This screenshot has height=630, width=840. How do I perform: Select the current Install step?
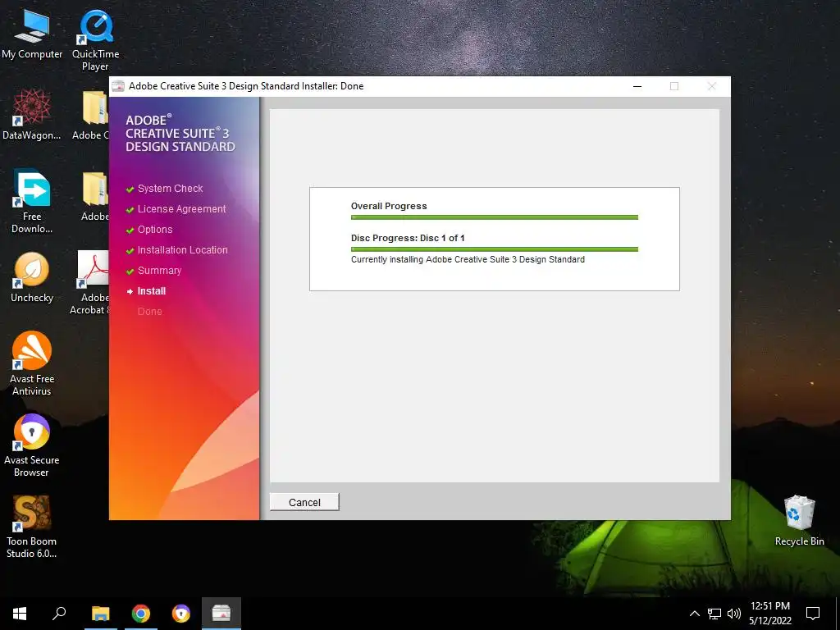[x=152, y=291]
